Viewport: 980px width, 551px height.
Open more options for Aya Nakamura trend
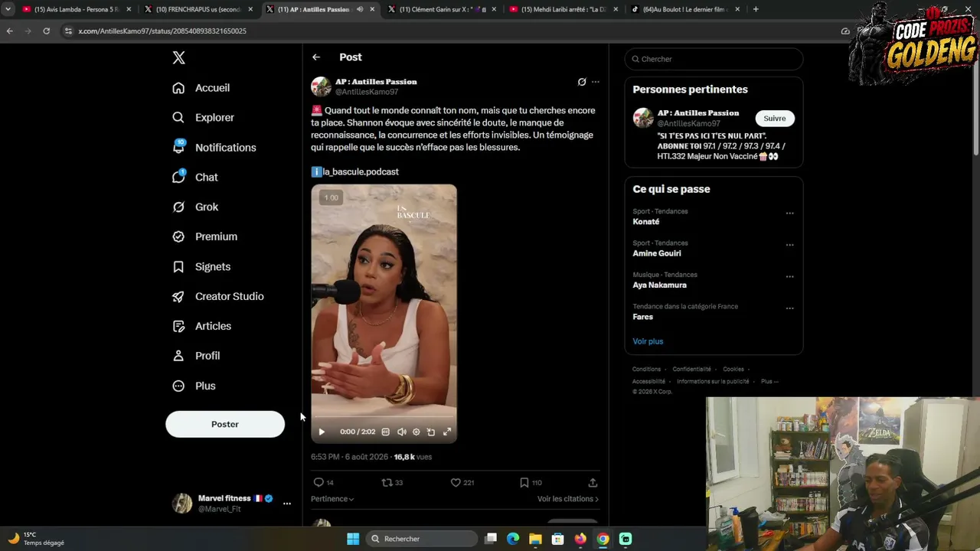[789, 277]
